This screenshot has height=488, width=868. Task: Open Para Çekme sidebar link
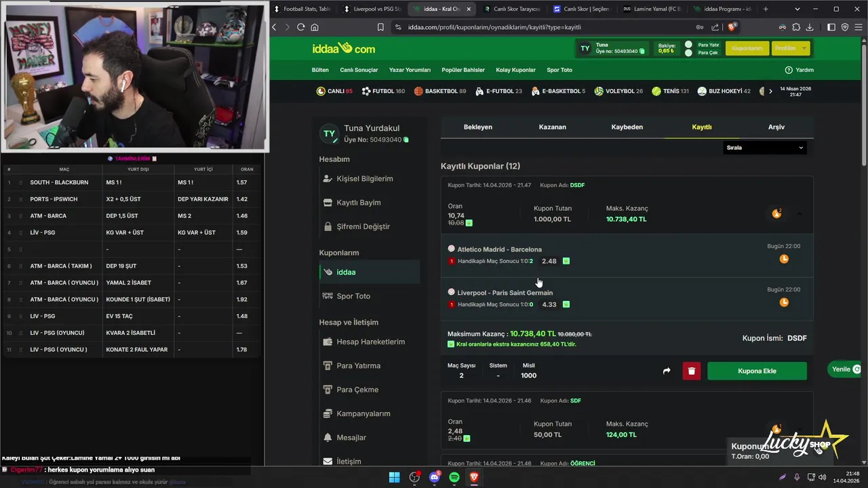(x=357, y=390)
